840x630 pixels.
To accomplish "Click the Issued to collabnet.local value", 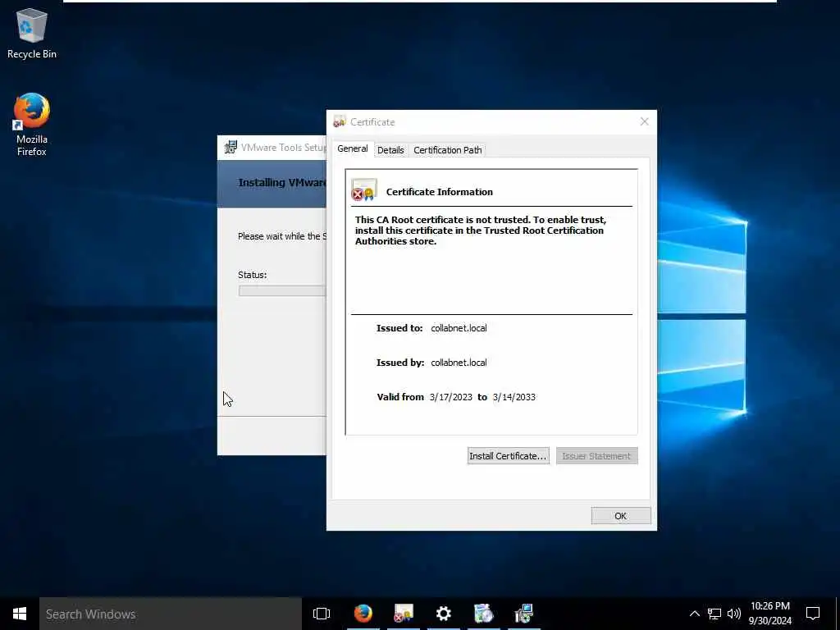I will [459, 328].
